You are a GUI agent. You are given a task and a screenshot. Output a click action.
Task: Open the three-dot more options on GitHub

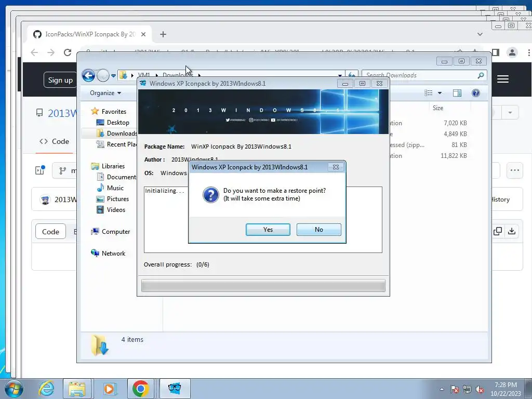(515, 170)
